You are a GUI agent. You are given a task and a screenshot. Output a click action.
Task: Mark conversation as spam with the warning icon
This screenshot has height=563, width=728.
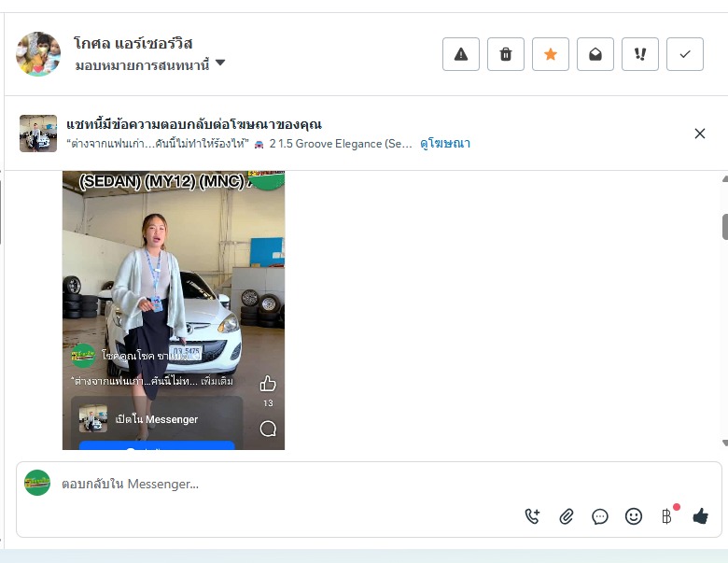pos(460,54)
